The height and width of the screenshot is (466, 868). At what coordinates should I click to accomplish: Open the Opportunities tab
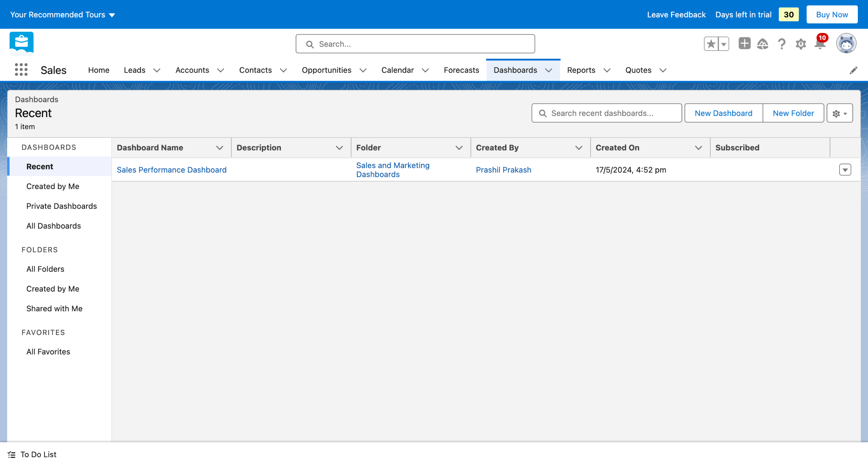(327, 70)
